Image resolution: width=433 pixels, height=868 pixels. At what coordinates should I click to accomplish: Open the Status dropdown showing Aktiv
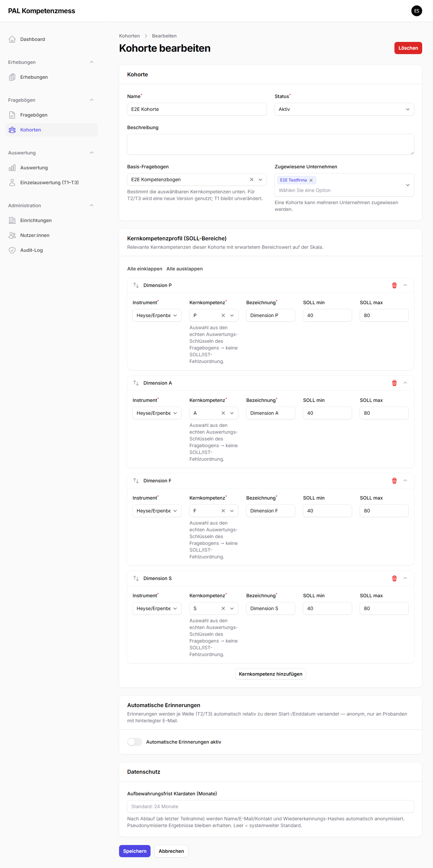[x=344, y=109]
